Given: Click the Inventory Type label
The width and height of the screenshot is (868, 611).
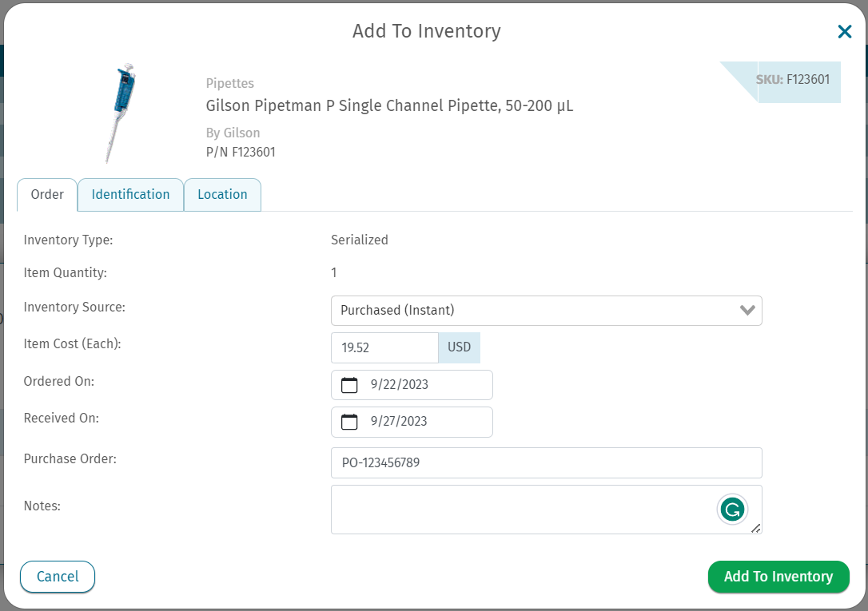Looking at the screenshot, I should click(x=68, y=240).
